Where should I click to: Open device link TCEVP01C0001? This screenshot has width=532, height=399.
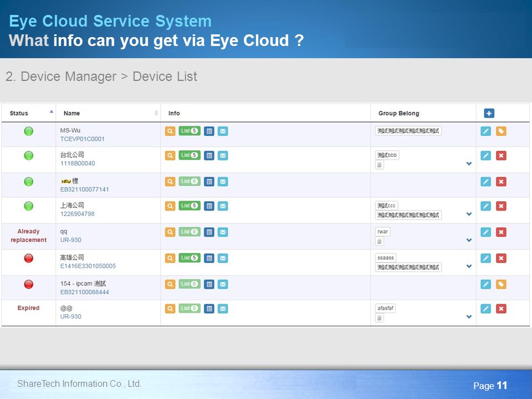click(x=83, y=139)
